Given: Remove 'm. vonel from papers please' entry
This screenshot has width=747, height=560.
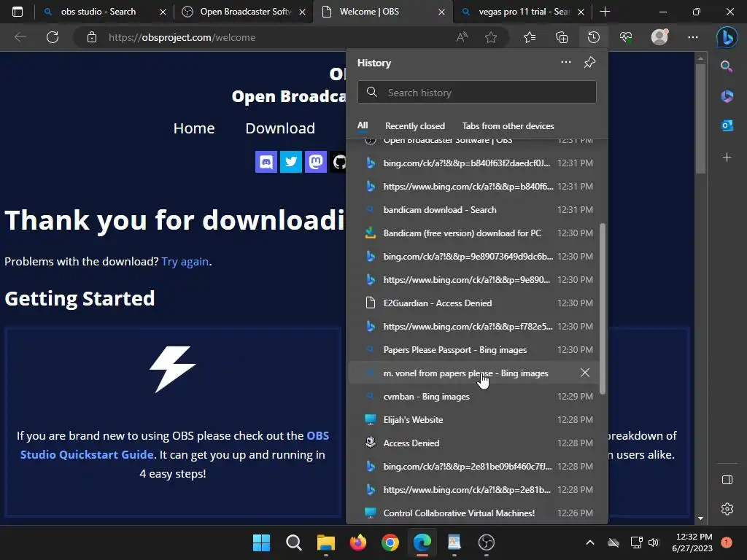Looking at the screenshot, I should (x=585, y=373).
